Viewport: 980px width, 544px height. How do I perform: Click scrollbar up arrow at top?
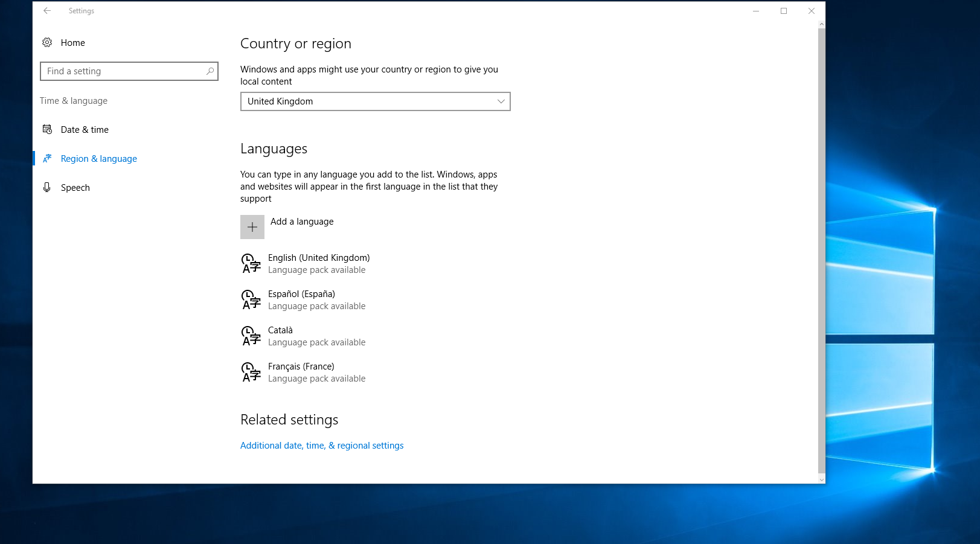821,24
